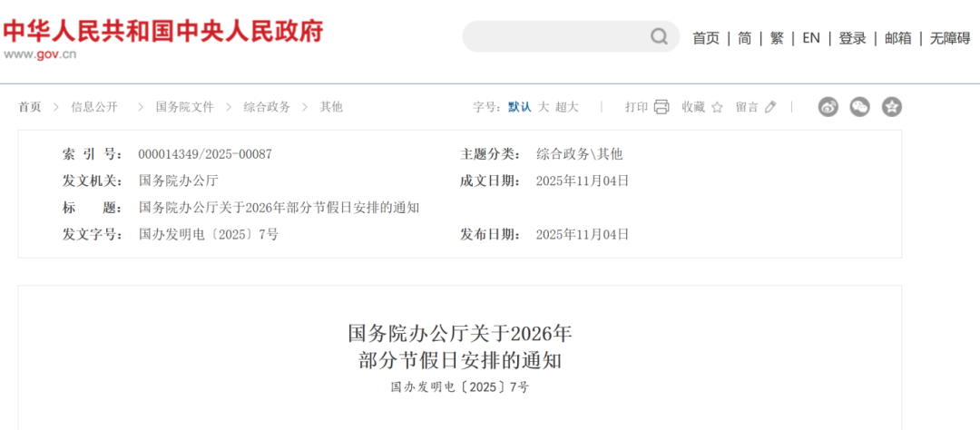The image size is (980, 430).
Task: Open the 登录 login link
Action: pyautogui.click(x=852, y=38)
